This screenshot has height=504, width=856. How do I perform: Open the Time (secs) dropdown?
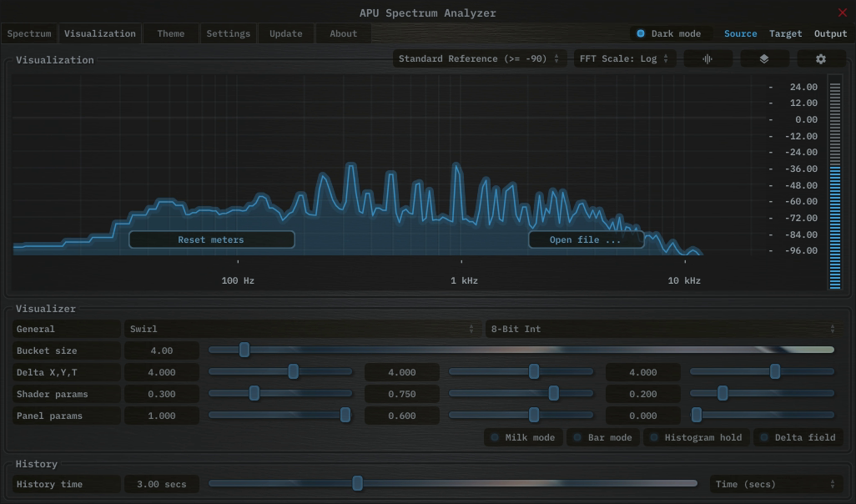tap(774, 484)
